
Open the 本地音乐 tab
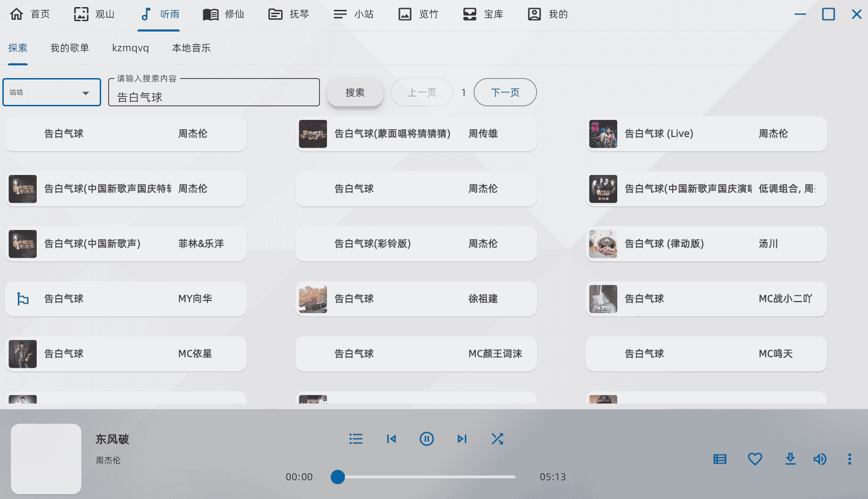191,48
